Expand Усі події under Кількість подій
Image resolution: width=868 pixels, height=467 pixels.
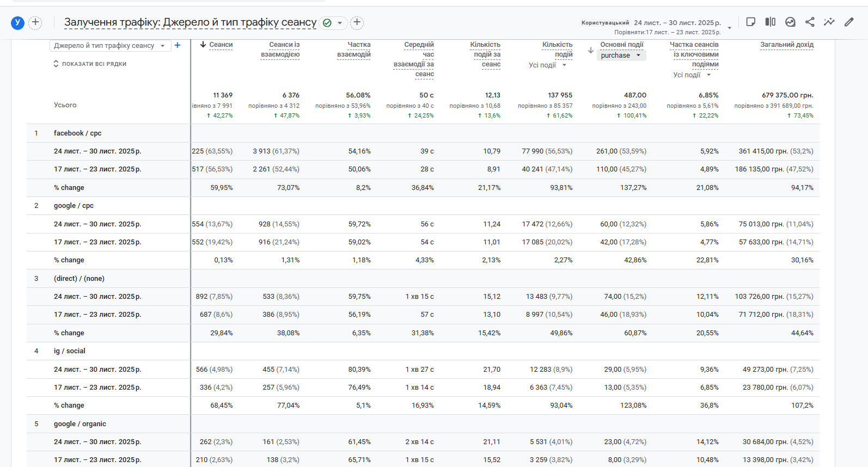pos(548,65)
